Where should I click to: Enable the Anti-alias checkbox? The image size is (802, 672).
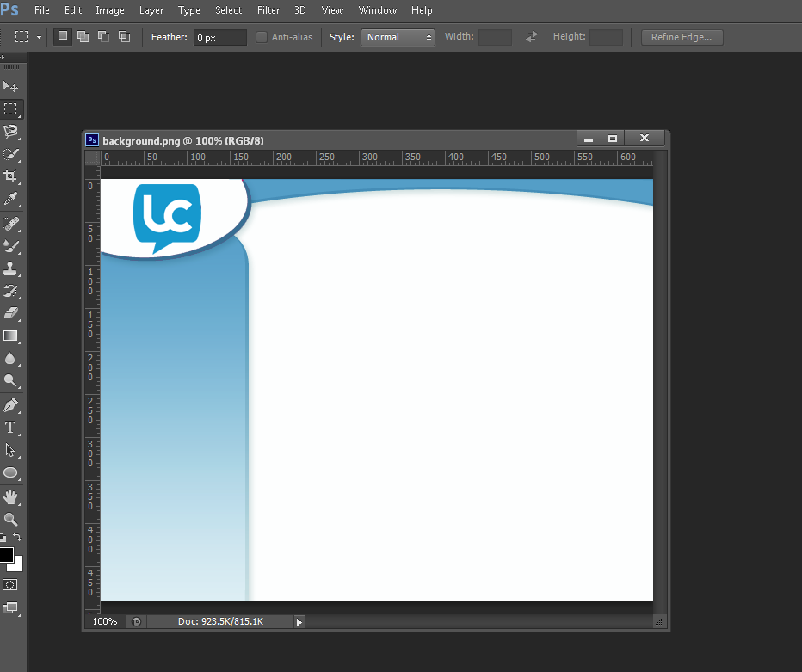coord(262,37)
